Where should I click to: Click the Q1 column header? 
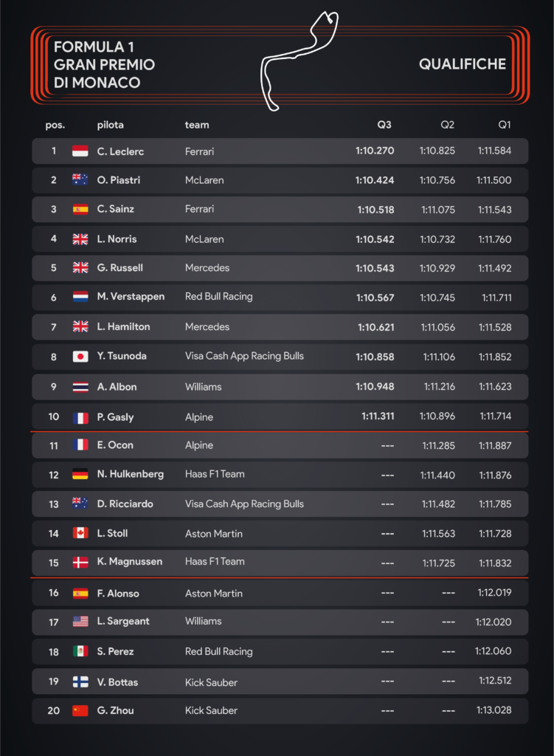[x=504, y=125]
